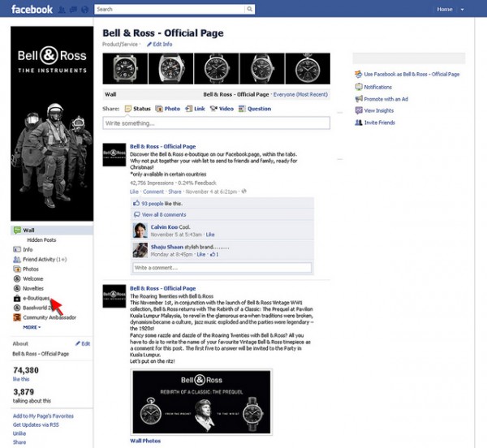This screenshot has width=487, height=448.
Task: Click the Write something box
Action: tap(216, 123)
